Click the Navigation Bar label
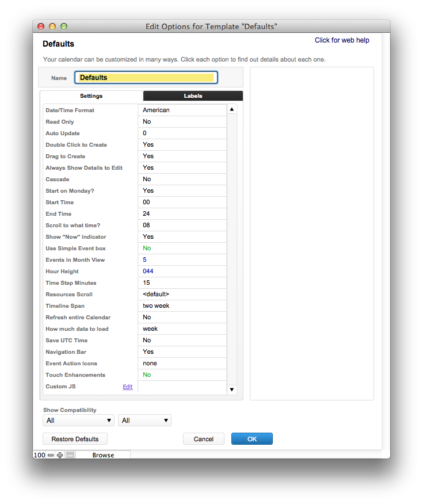423x504 pixels. [x=66, y=352]
